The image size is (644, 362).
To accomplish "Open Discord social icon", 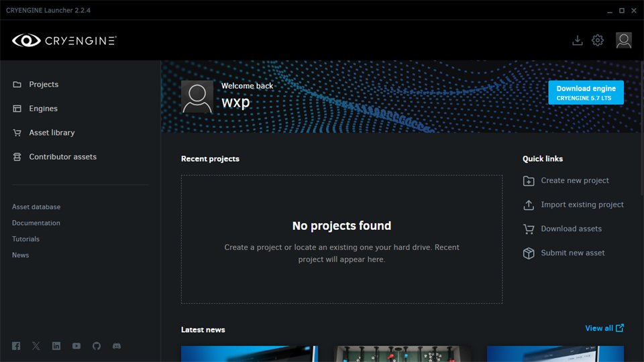I will pyautogui.click(x=117, y=346).
